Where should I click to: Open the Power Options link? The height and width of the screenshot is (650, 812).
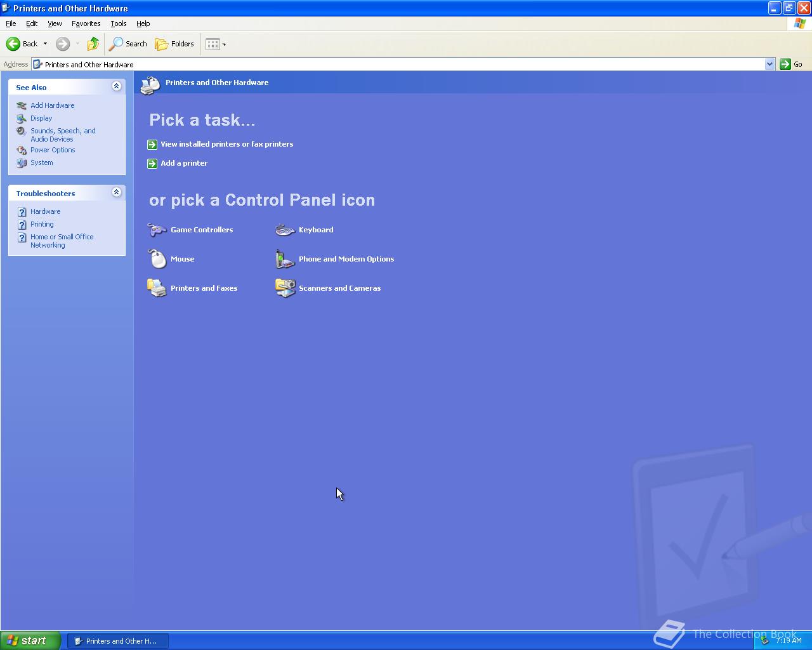[53, 150]
